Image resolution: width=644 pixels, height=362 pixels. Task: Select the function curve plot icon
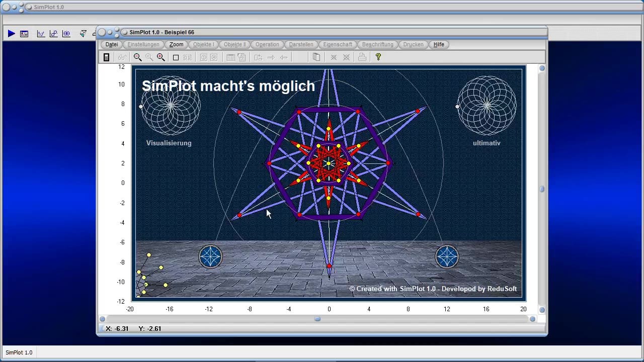point(41,34)
